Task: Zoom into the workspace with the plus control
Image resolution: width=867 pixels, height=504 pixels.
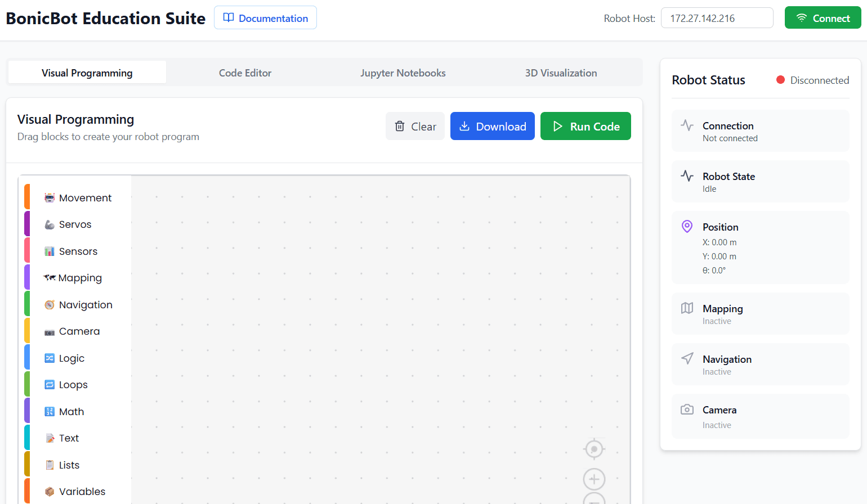Action: pos(594,479)
